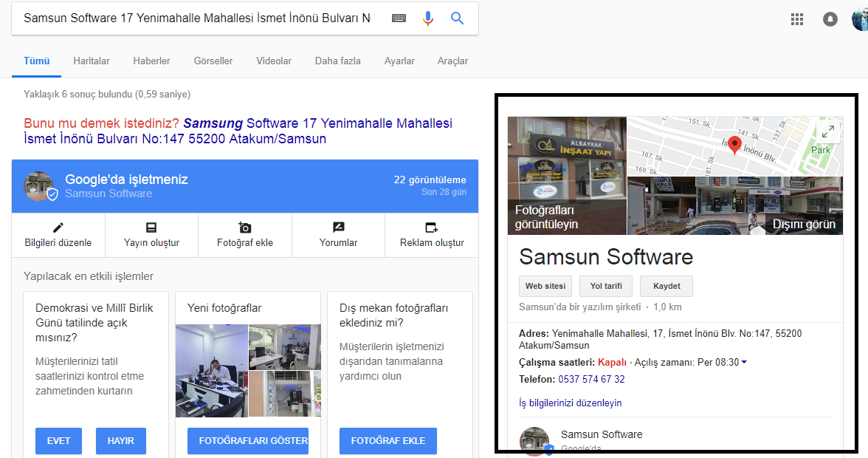Open the new office photos collage
The image size is (868, 458).
point(248,371)
